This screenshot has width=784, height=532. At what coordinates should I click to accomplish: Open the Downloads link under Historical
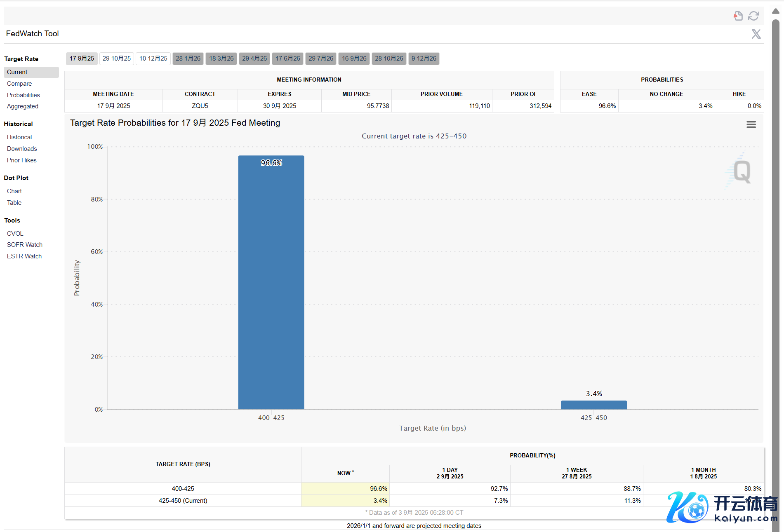pos(22,149)
